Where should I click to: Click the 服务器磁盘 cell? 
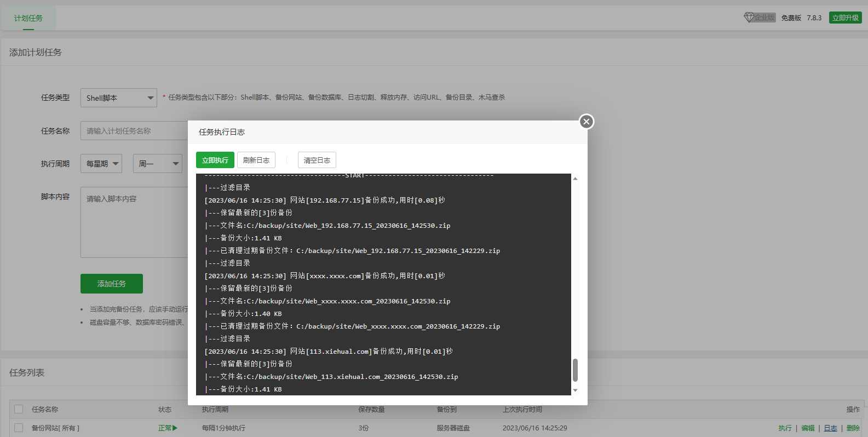click(x=453, y=428)
